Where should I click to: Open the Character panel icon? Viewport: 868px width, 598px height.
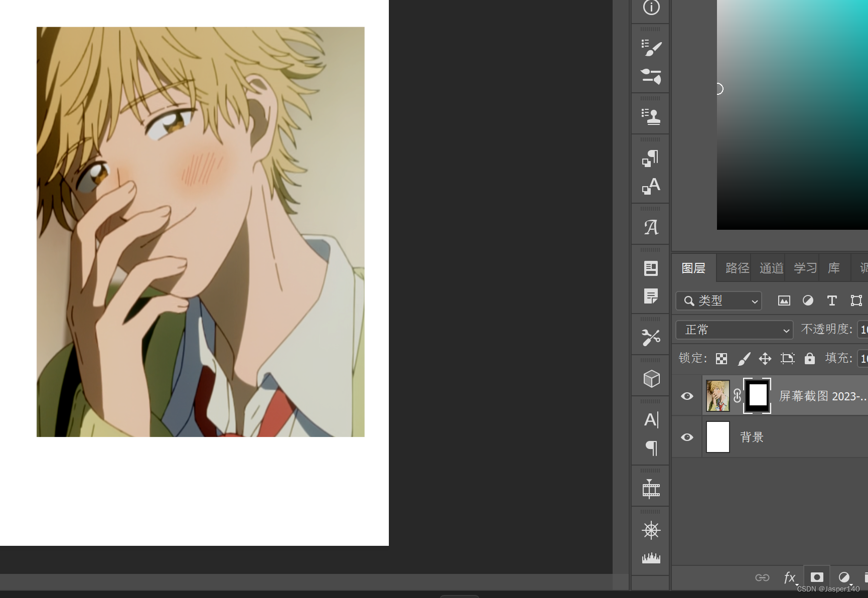tap(651, 420)
